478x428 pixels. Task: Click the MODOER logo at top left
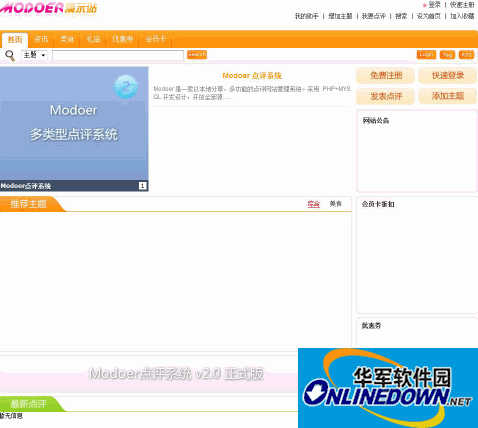click(x=48, y=8)
